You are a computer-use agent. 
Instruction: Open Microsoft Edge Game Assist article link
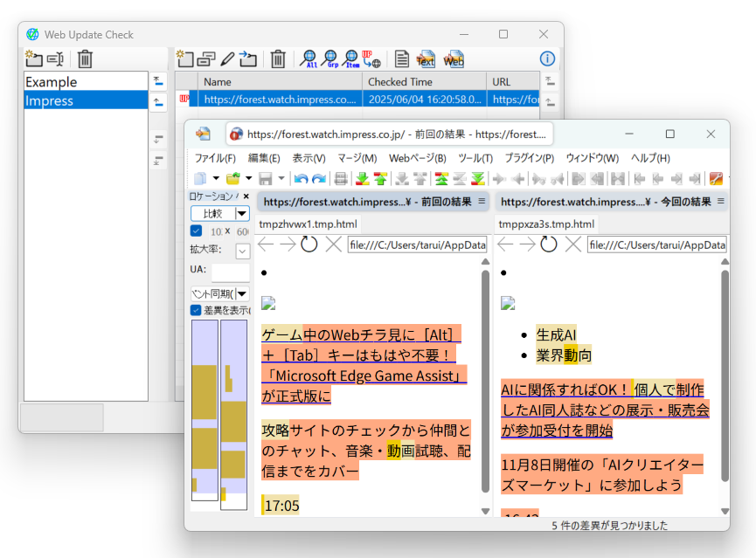[364, 365]
